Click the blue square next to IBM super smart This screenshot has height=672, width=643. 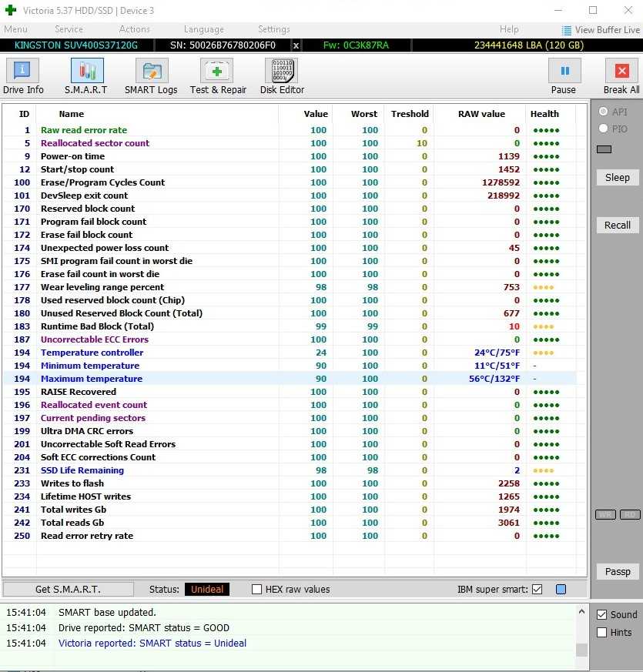point(561,590)
